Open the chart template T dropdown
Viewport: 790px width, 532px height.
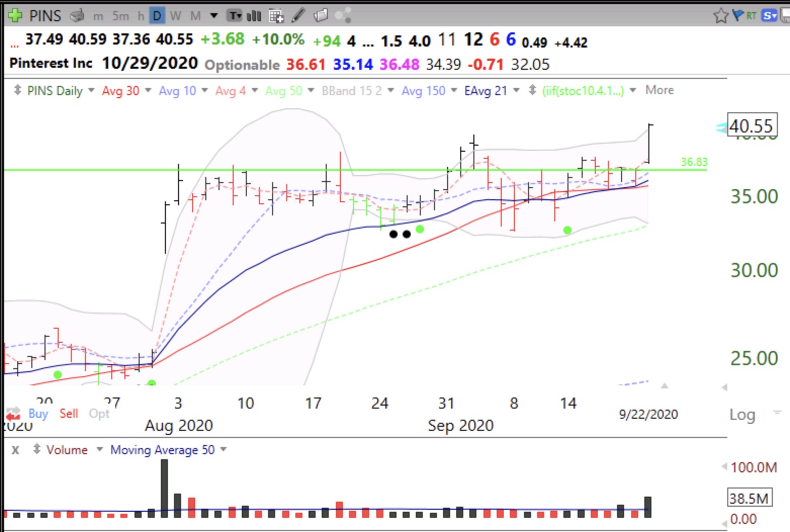[x=234, y=16]
